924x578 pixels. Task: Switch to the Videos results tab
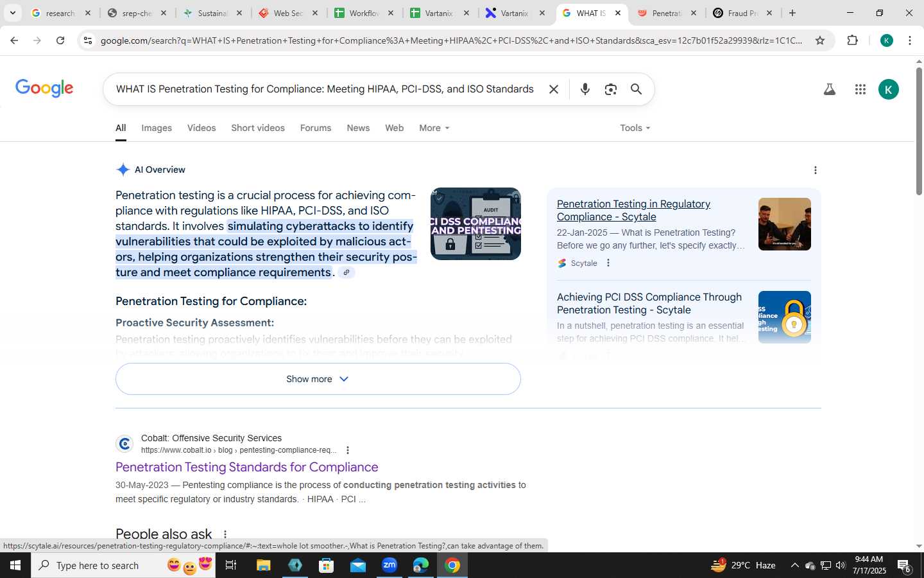point(201,128)
